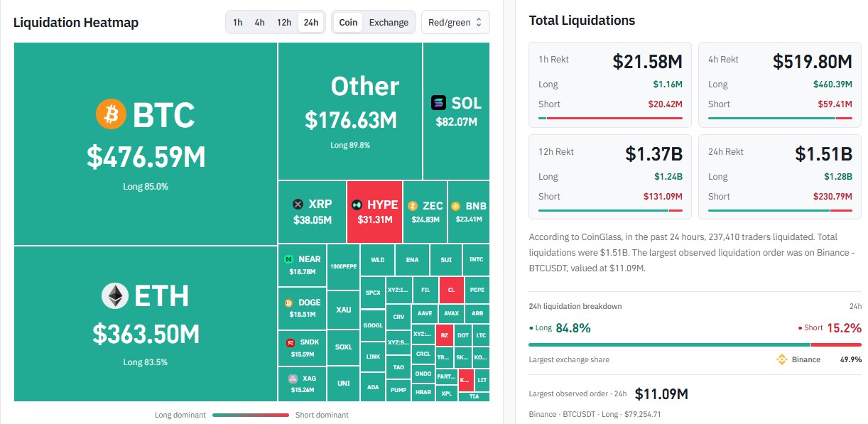The height and width of the screenshot is (424, 868).
Task: Click the ETH $363.50M amount
Action: (x=146, y=334)
